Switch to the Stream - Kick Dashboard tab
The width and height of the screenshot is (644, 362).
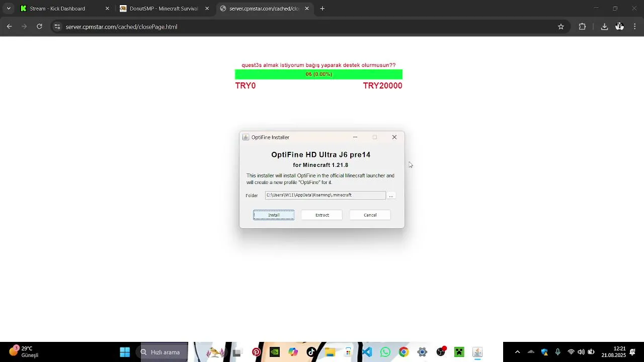pos(57,9)
